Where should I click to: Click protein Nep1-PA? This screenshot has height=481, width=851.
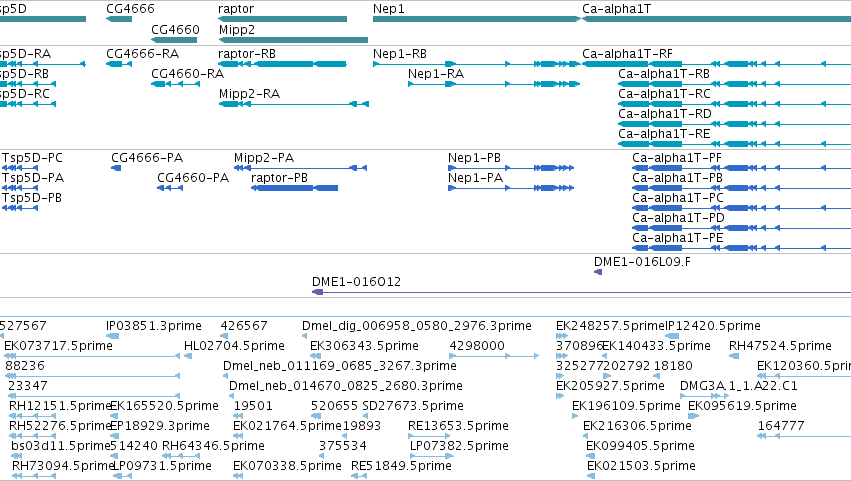tap(475, 178)
